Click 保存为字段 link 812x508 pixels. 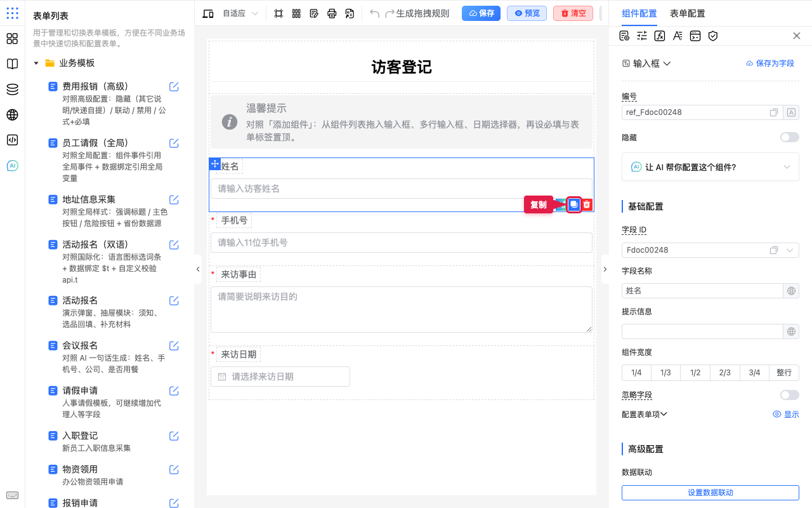(x=770, y=63)
